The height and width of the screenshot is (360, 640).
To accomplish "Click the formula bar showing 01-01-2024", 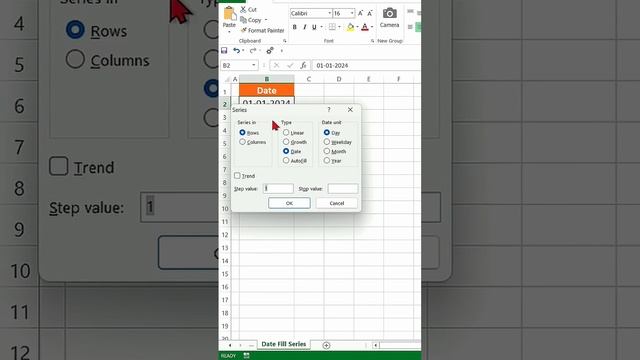I will pyautogui.click(x=367, y=65).
